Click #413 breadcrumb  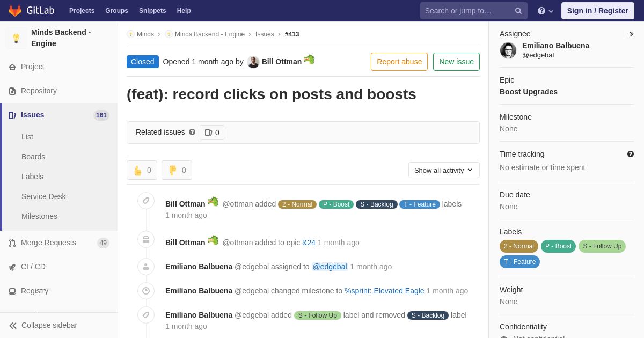tap(292, 34)
